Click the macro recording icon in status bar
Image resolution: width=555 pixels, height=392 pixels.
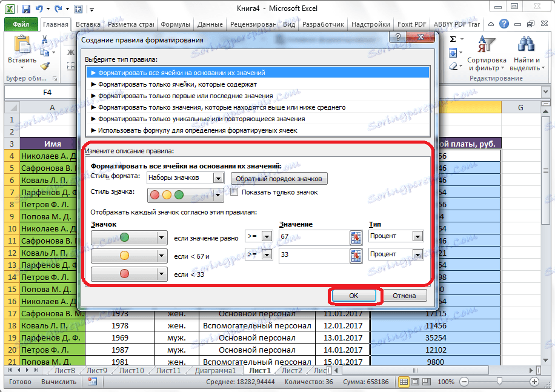(x=92, y=381)
